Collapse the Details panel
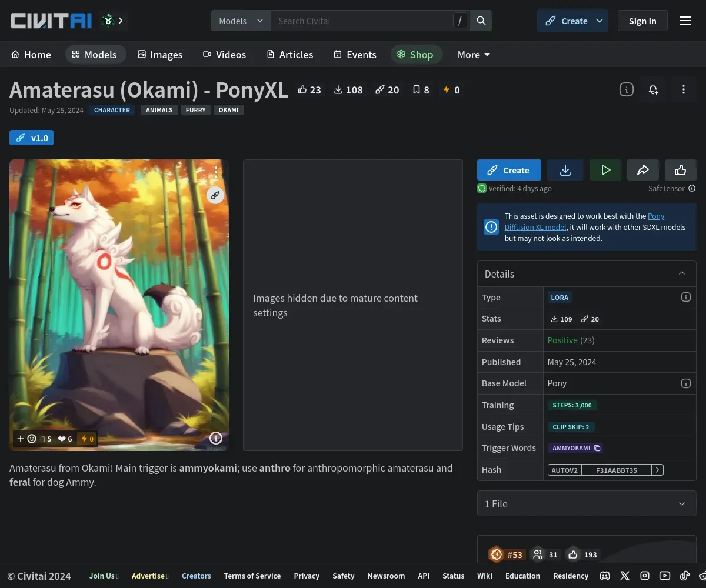706x588 pixels. click(x=682, y=273)
